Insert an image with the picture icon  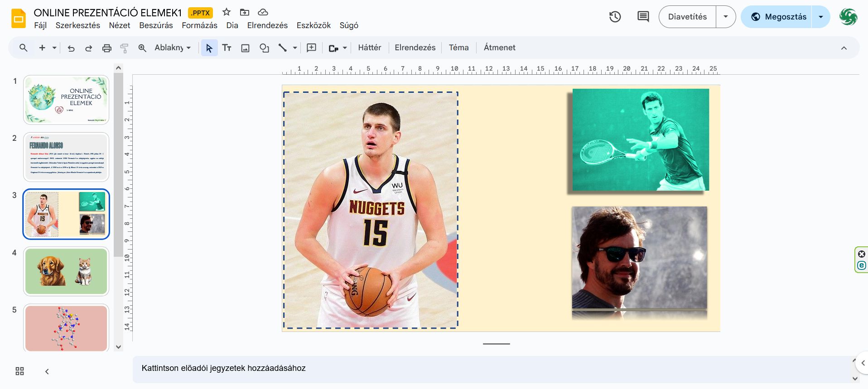coord(245,48)
